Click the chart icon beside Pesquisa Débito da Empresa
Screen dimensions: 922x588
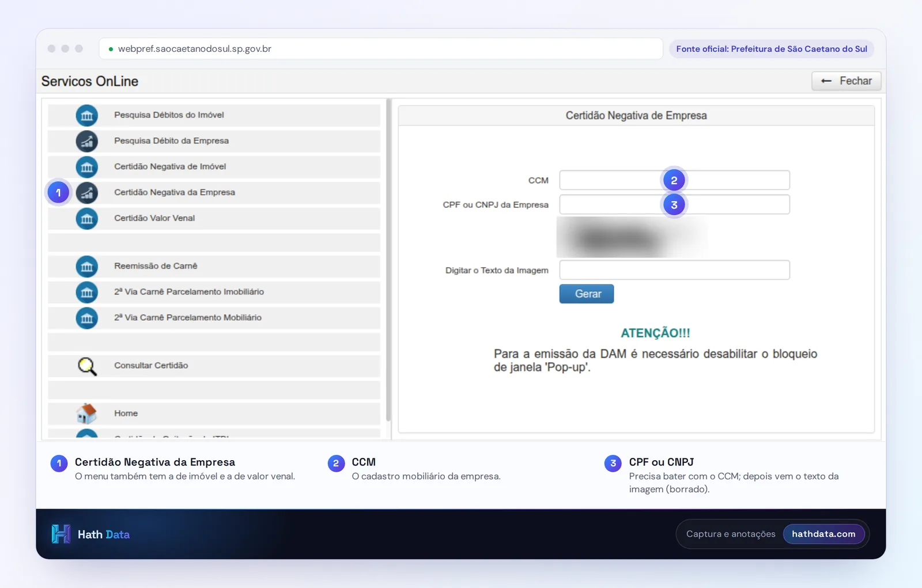(87, 141)
